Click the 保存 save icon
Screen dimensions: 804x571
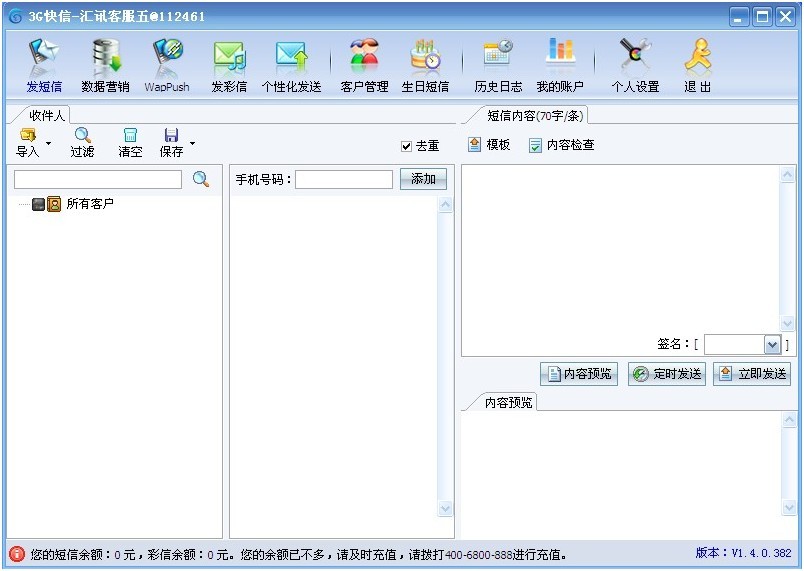[x=171, y=135]
